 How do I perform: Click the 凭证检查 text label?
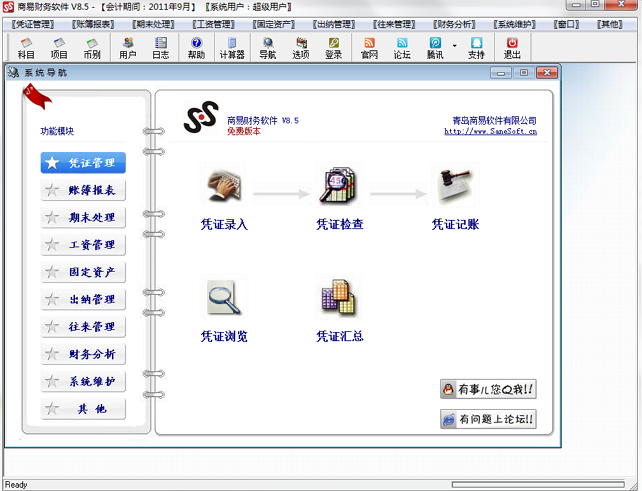pos(340,224)
